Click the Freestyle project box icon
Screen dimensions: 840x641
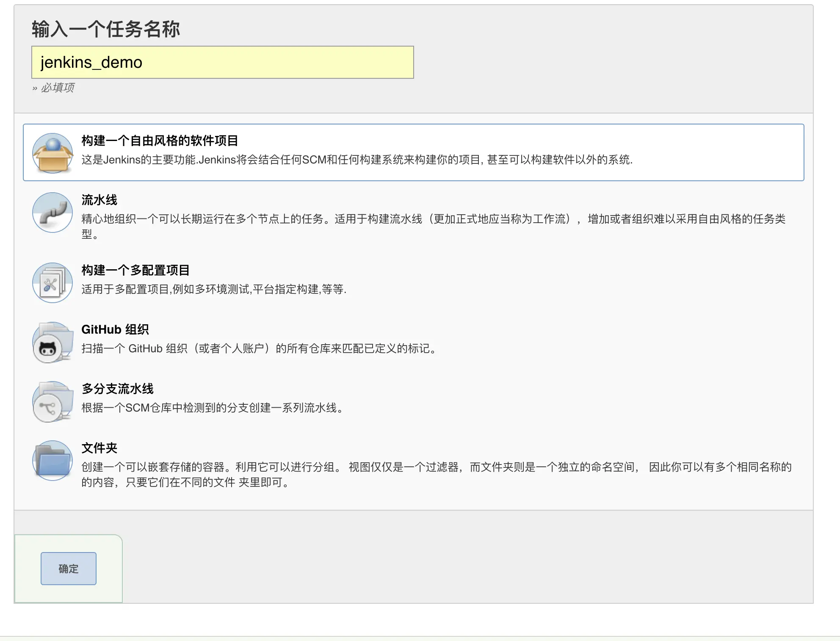52,153
